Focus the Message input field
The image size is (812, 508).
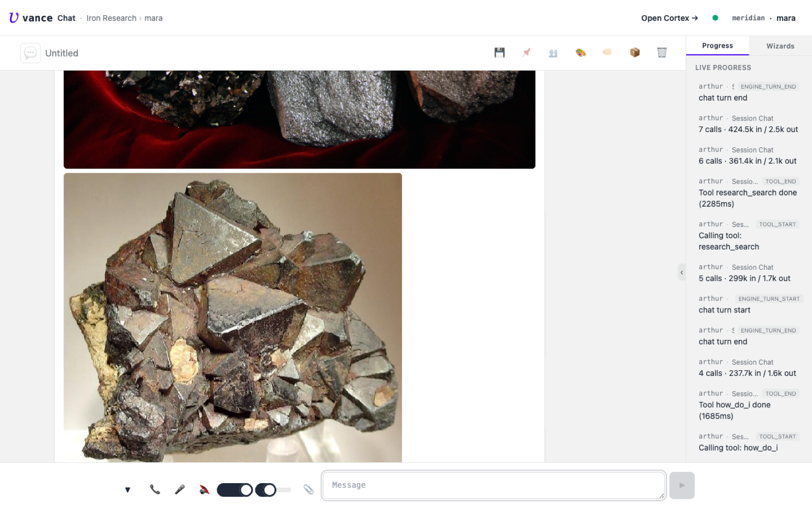click(493, 485)
